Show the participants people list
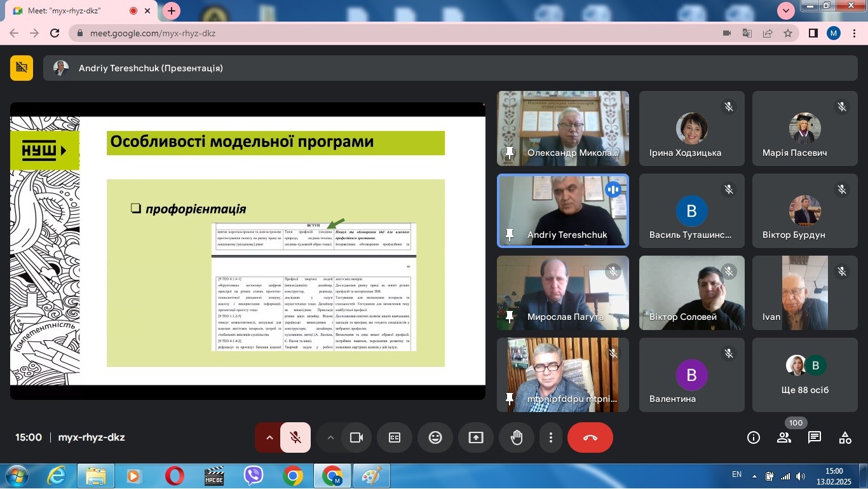 tap(784, 437)
